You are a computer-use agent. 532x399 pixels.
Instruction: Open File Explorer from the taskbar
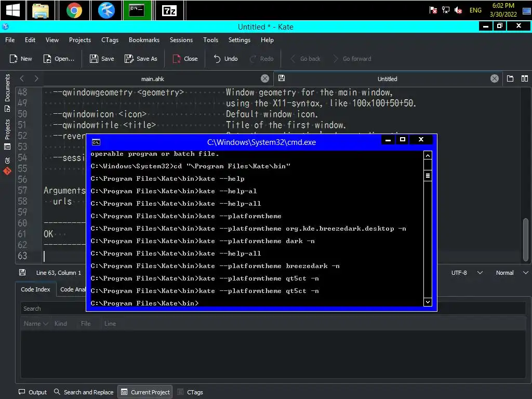point(41,10)
